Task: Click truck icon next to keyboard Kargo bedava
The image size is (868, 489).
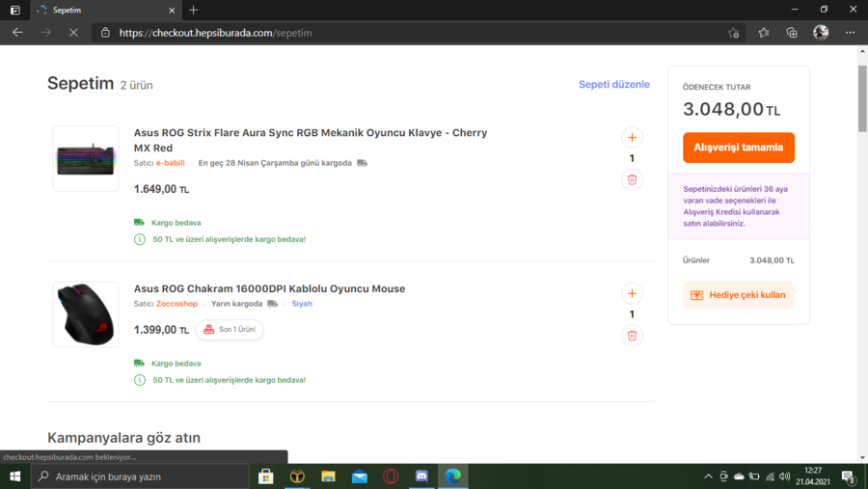Action: pos(139,223)
